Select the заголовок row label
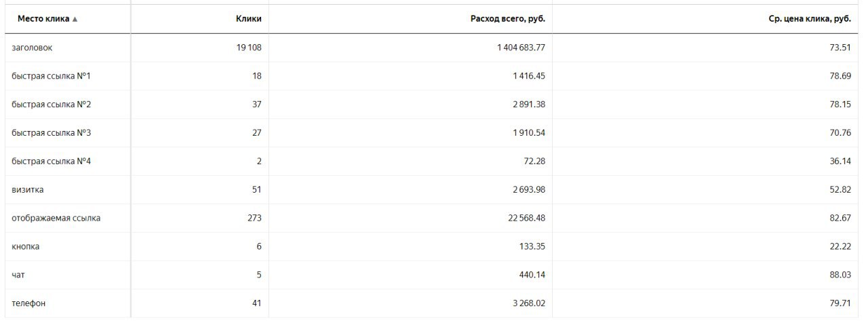Image resolution: width=868 pixels, height=323 pixels. coord(32,47)
